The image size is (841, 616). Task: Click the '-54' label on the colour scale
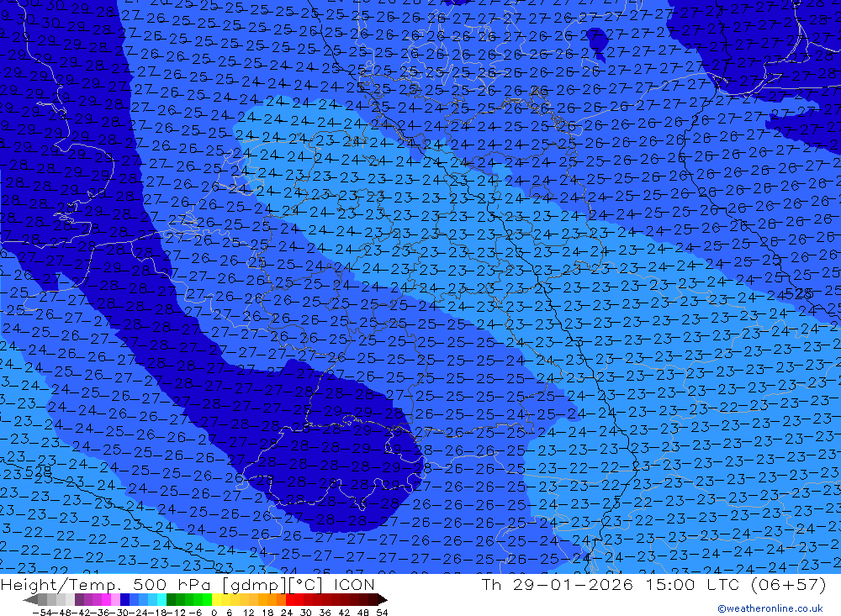click(42, 613)
